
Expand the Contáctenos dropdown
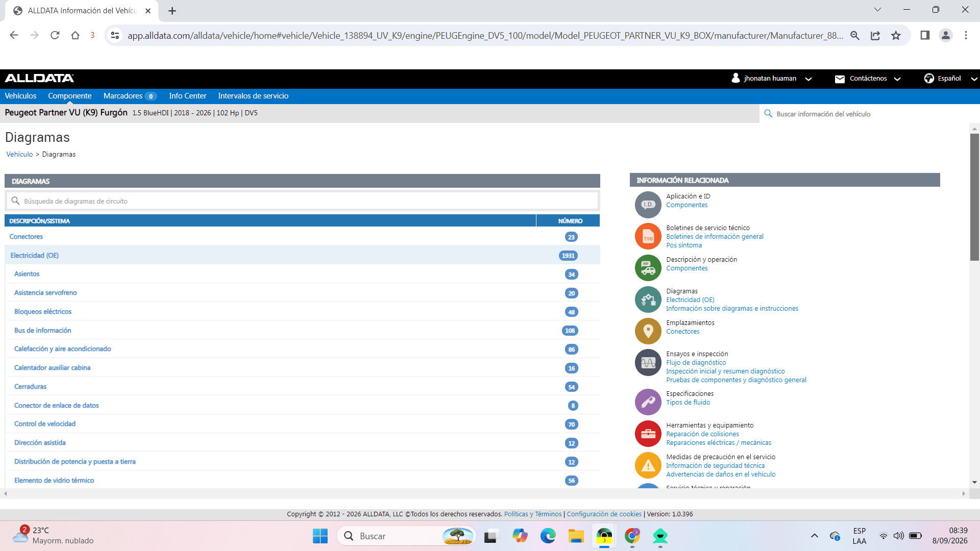(x=868, y=79)
